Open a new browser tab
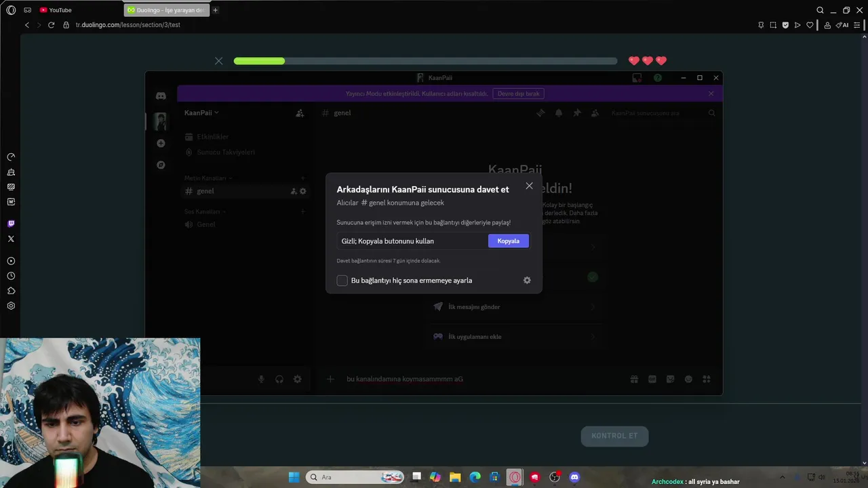Viewport: 868px width, 488px height. tap(216, 10)
